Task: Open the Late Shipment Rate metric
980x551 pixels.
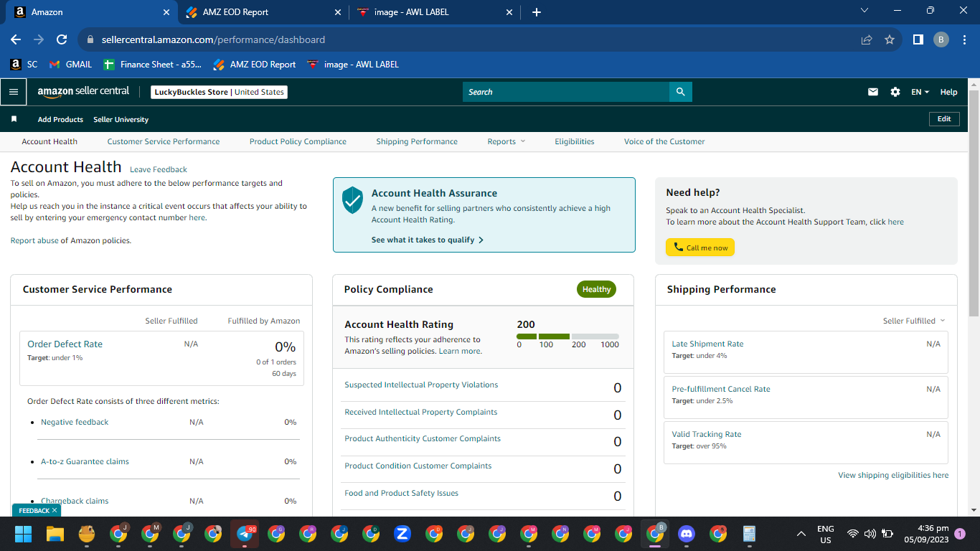Action: [x=707, y=344]
